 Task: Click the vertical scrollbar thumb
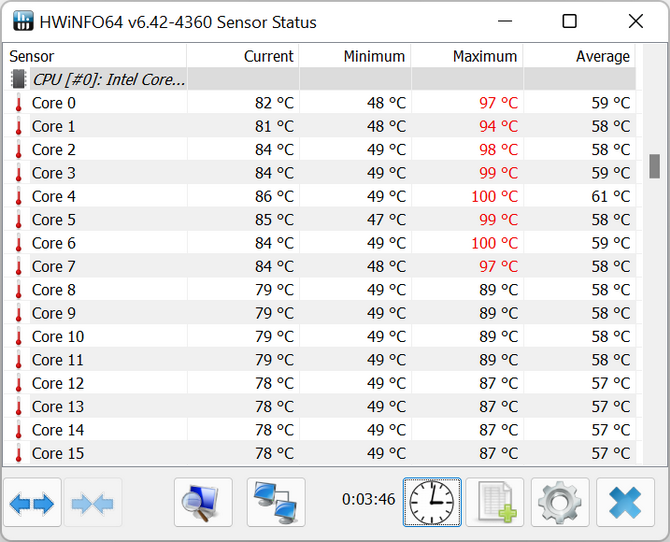[x=654, y=166]
